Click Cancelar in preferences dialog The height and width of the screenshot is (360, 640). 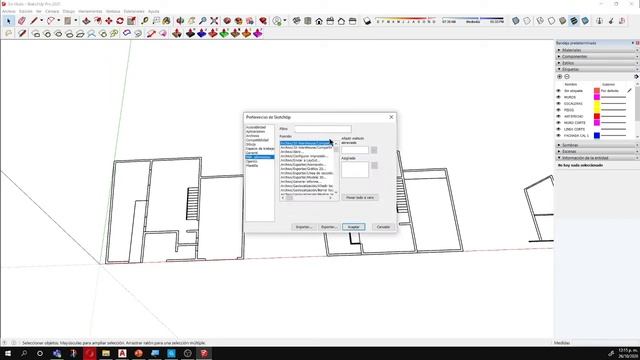[383, 227]
